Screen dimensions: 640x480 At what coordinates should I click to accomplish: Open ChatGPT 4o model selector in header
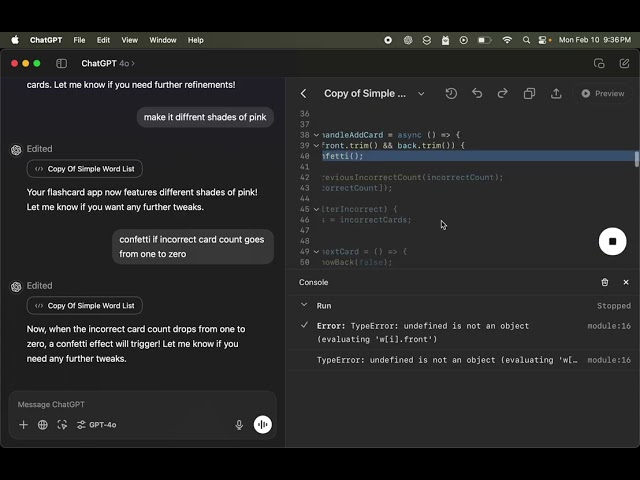tap(108, 63)
